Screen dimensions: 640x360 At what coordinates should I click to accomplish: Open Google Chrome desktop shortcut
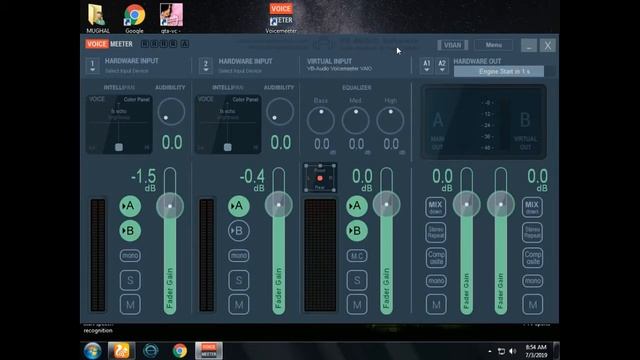(x=134, y=18)
